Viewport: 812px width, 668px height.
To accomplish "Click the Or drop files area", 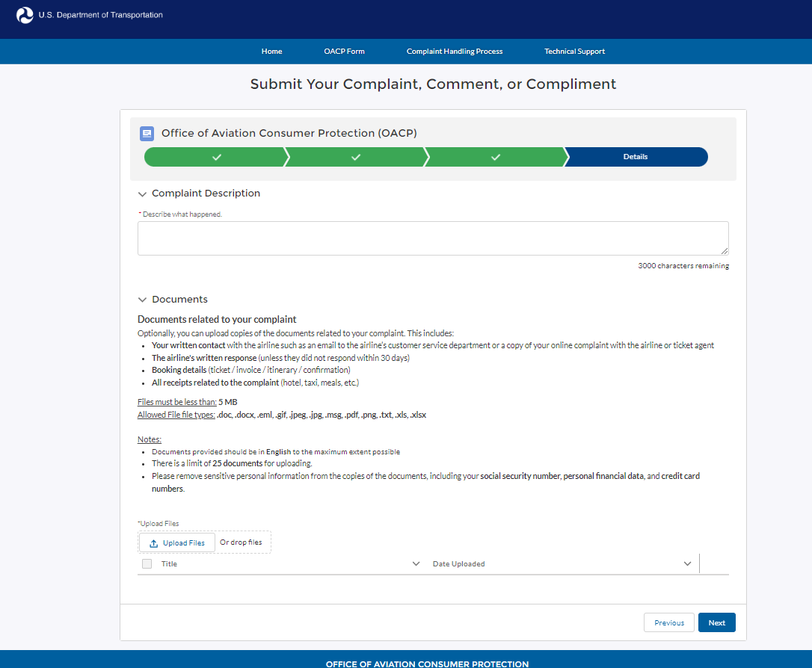I will click(x=241, y=542).
